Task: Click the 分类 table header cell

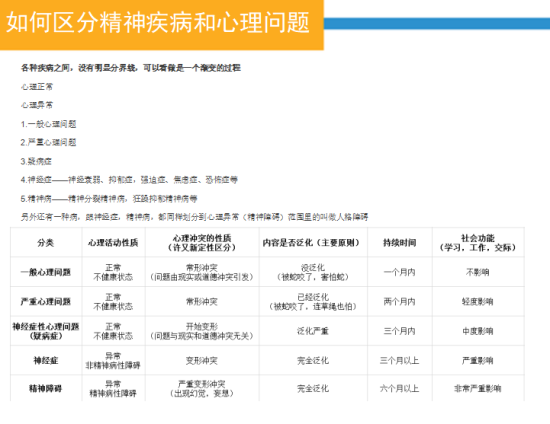Action: [46, 242]
